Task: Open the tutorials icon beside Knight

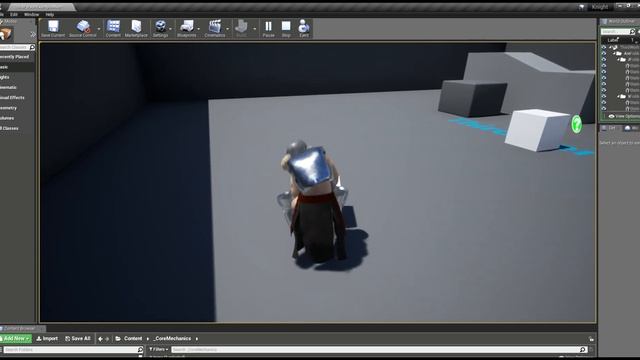Action: coord(581,7)
